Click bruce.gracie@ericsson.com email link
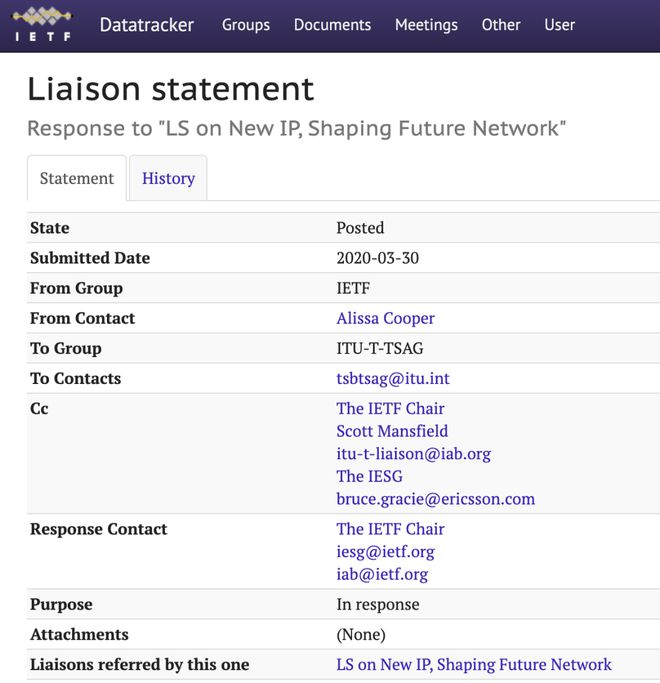This screenshot has height=683, width=660. click(x=436, y=499)
